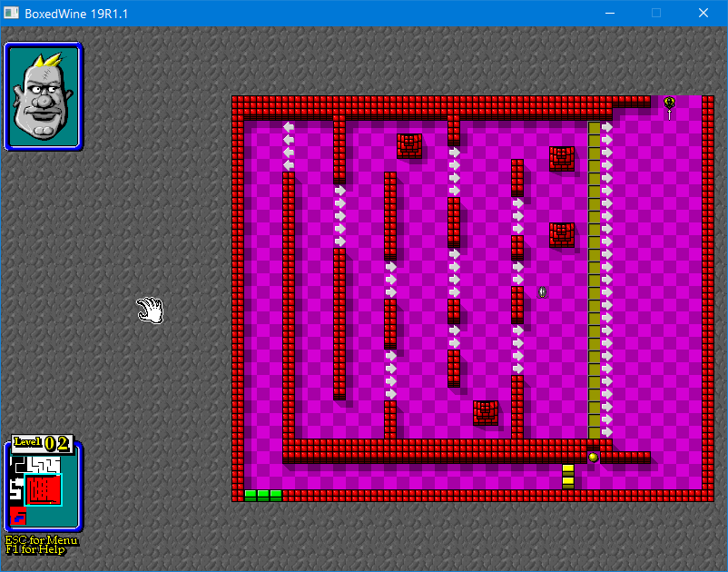The width and height of the screenshot is (728, 572).
Task: Click the Level 02 indicator
Action: pos(43,443)
